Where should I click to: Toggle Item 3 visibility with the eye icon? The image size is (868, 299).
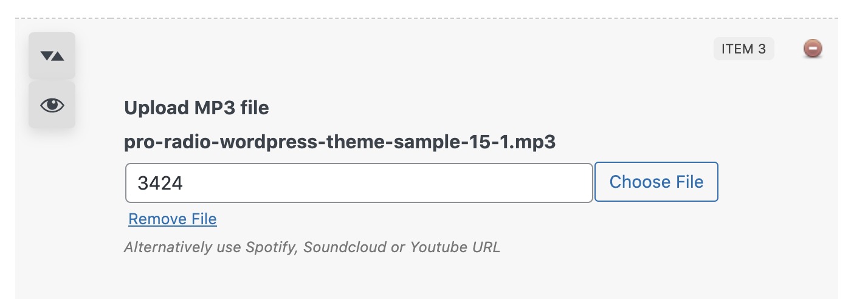pyautogui.click(x=52, y=105)
